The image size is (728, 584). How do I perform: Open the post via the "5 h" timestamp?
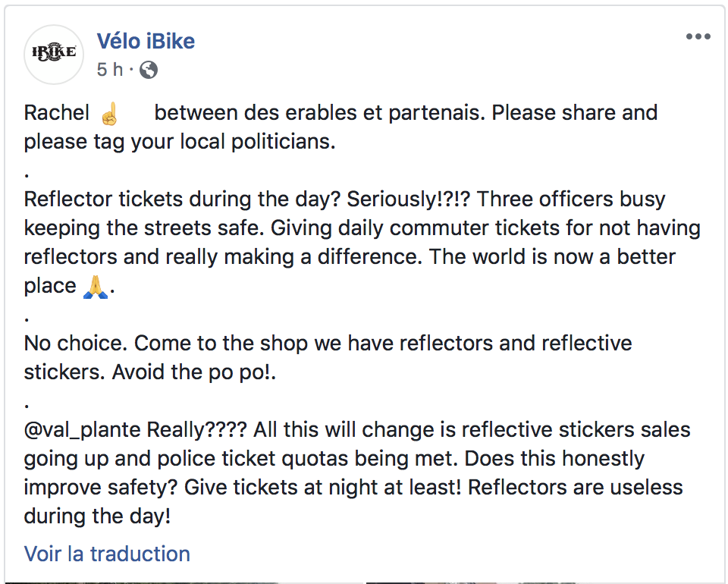110,70
